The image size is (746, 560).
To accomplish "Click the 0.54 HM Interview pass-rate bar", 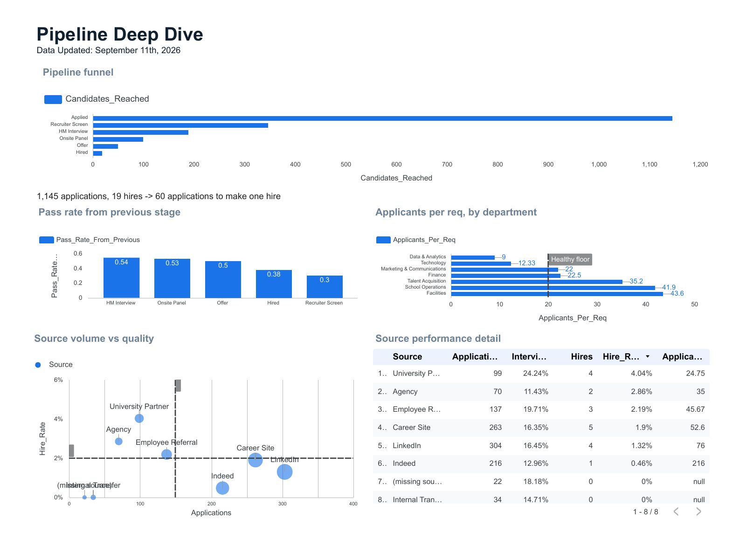I will click(x=121, y=278).
